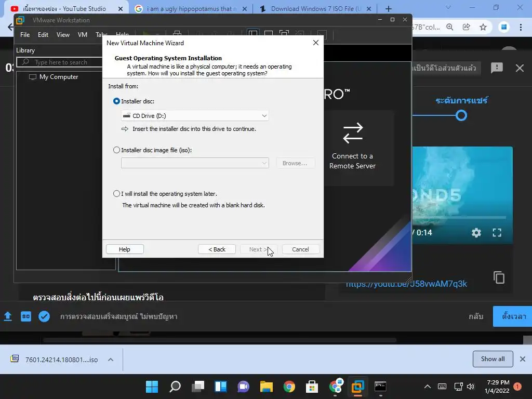Click the blue ตั้งเวลา schedule button
Image resolution: width=532 pixels, height=399 pixels.
513,316
